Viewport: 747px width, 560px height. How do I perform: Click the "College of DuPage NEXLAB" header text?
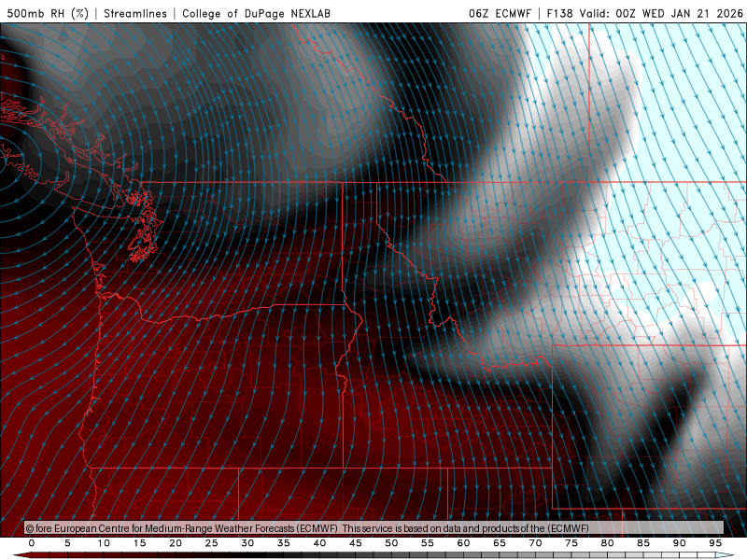(x=256, y=13)
